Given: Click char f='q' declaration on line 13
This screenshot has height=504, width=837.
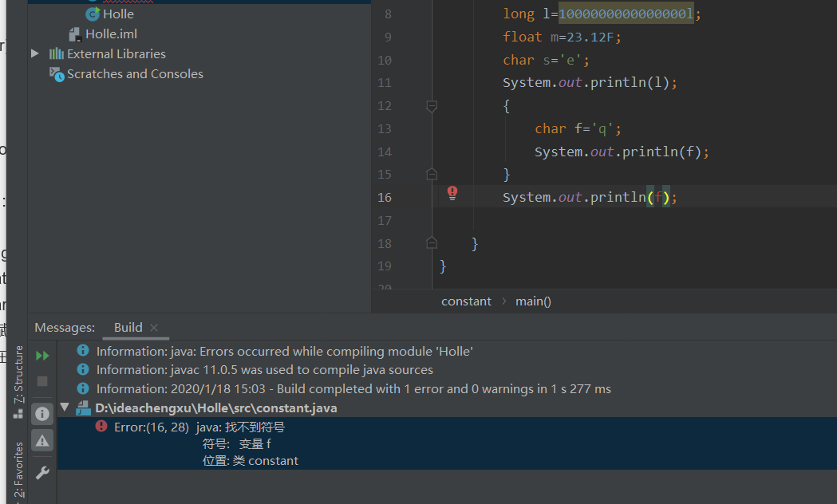Looking at the screenshot, I should click(578, 128).
